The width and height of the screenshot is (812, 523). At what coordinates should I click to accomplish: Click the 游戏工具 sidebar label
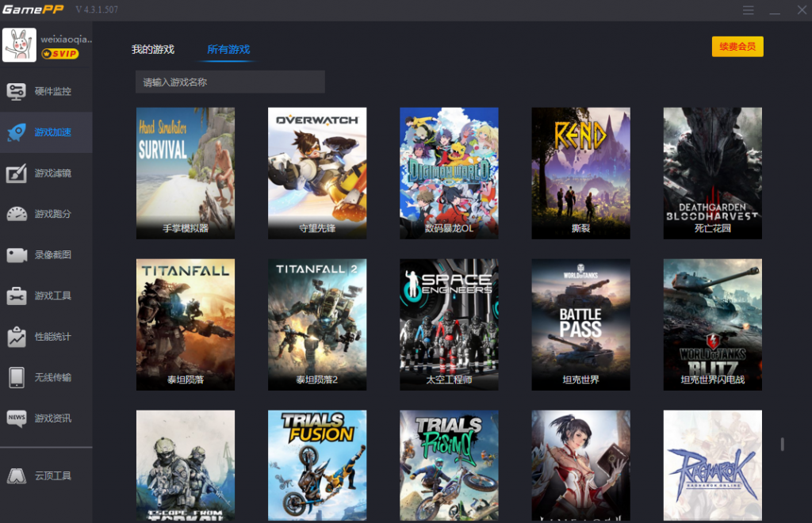[x=53, y=296]
